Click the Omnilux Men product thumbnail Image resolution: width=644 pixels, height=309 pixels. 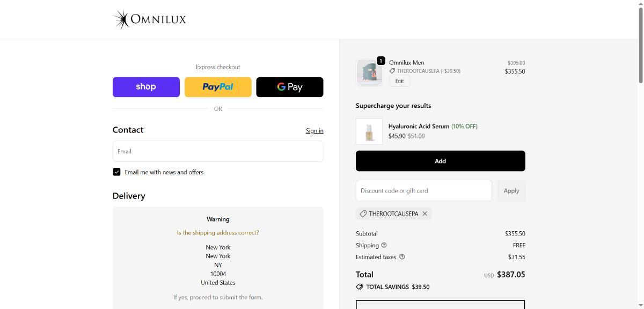click(369, 72)
